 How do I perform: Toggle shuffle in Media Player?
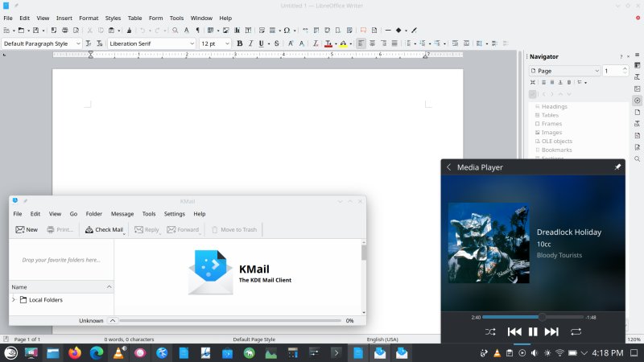click(490, 331)
